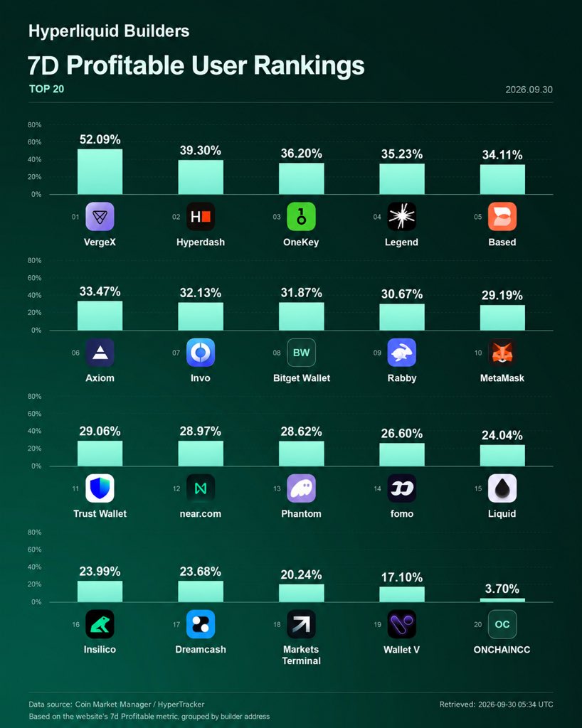The image size is (582, 728).
Task: Click the 23.68% value label
Action: 201,572
